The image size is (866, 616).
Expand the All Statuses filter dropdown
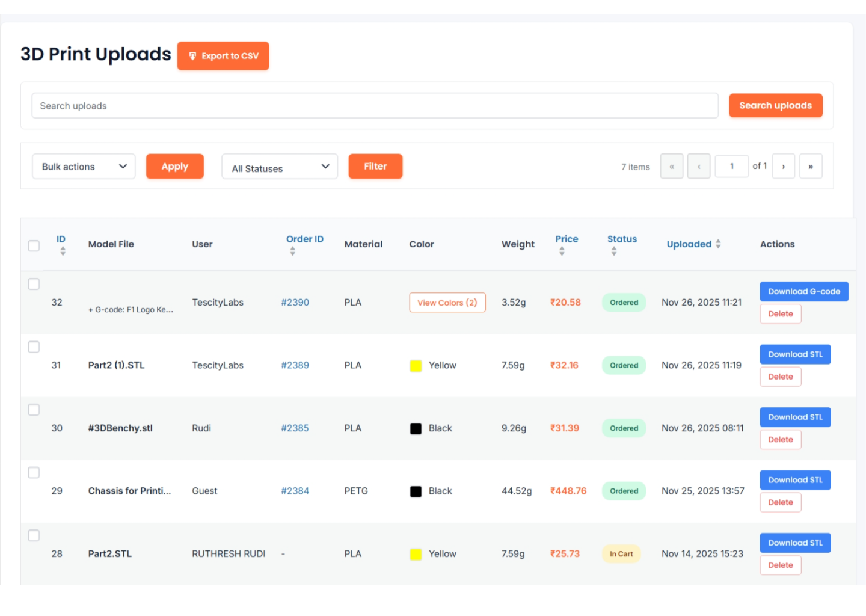[x=280, y=167]
